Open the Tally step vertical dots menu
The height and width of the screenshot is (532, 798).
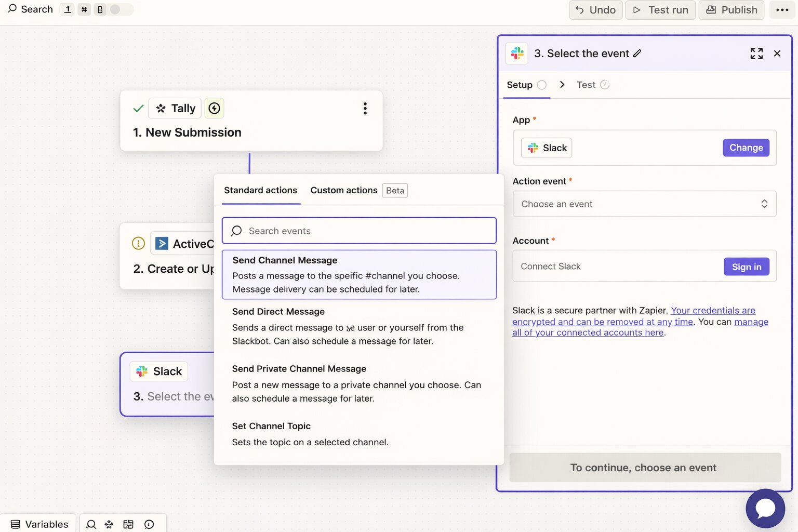[365, 108]
